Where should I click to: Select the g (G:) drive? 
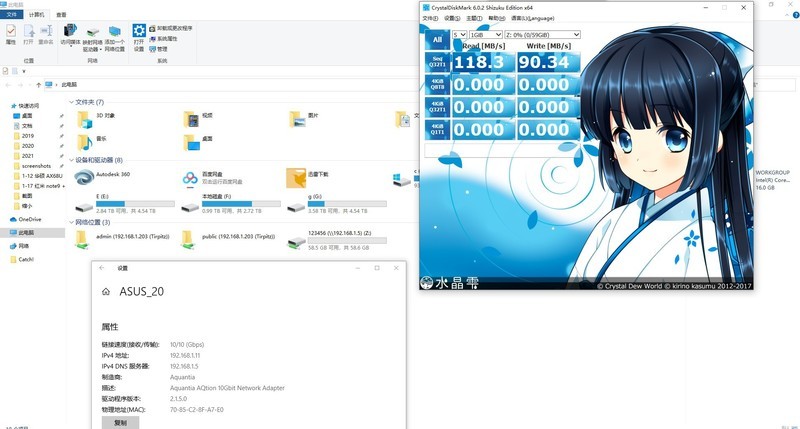click(x=337, y=204)
